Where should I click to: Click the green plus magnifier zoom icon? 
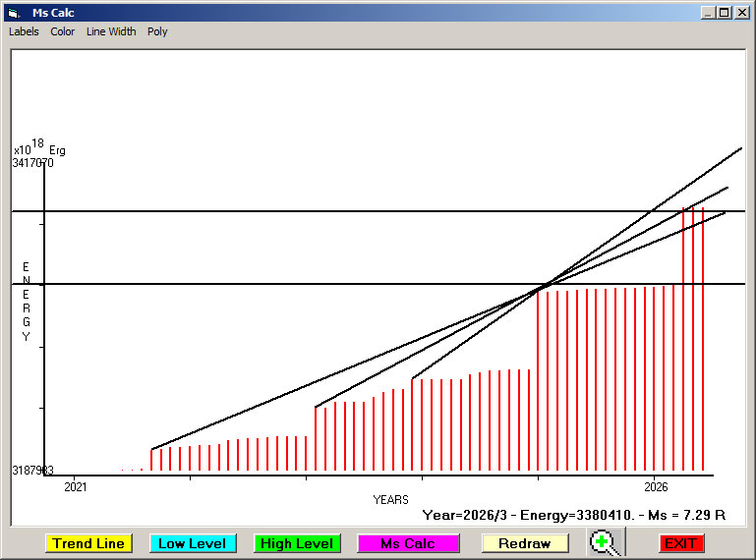607,542
